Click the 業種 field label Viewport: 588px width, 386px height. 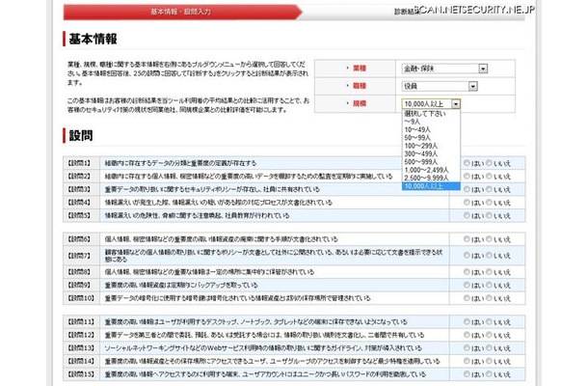pos(360,69)
